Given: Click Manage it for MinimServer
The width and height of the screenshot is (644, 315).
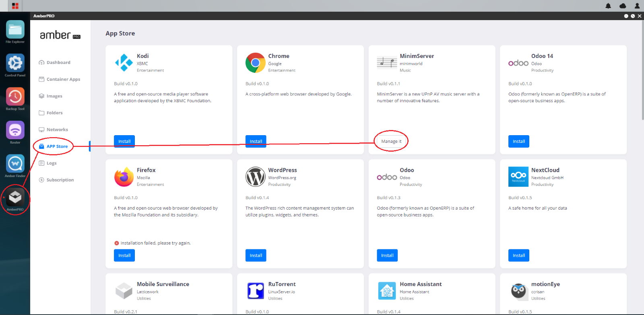Looking at the screenshot, I should (x=391, y=141).
